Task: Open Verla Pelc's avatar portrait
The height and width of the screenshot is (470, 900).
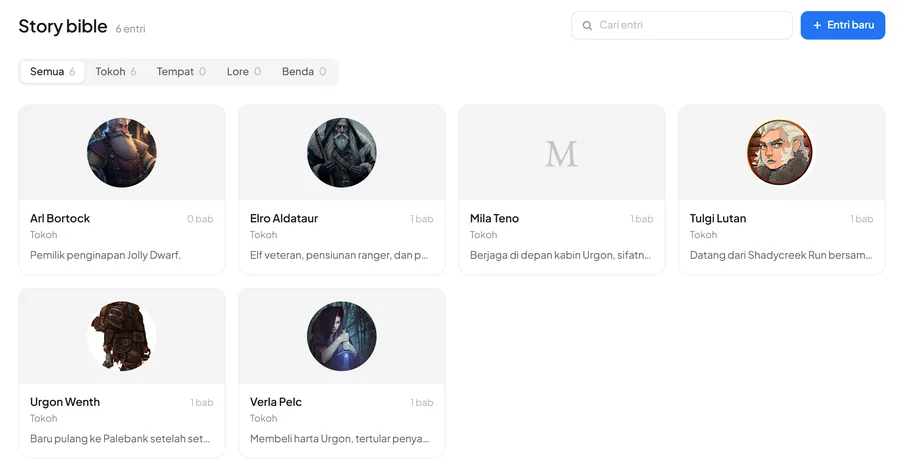Action: click(342, 336)
